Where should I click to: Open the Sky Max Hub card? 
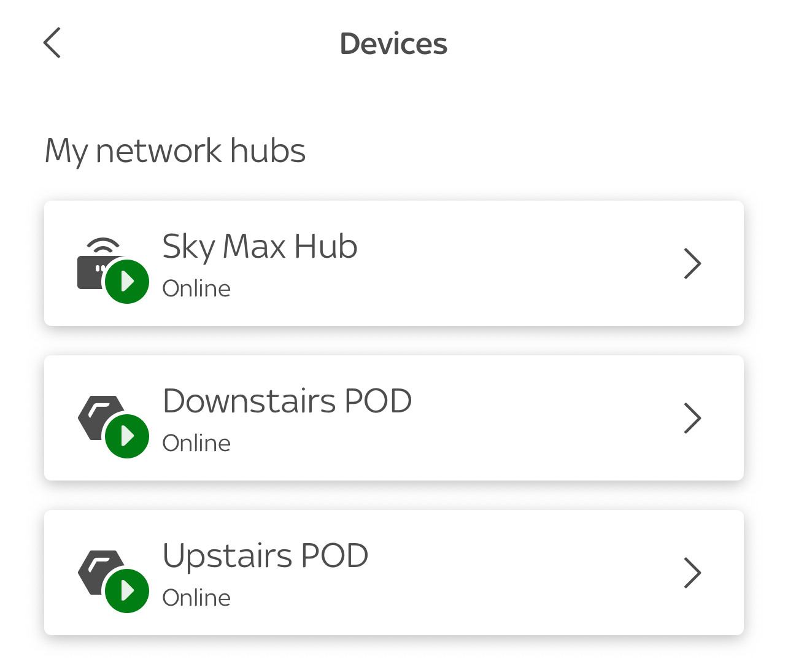click(393, 263)
